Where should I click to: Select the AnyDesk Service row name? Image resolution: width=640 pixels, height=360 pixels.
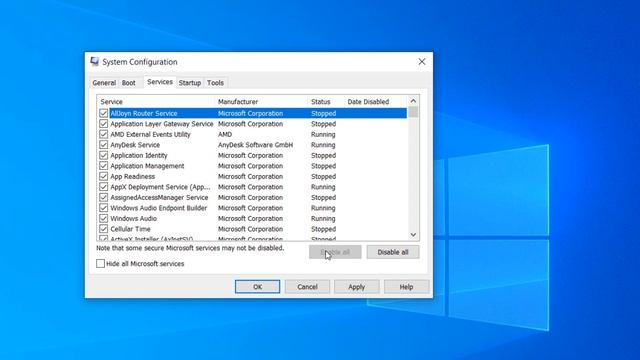point(135,145)
